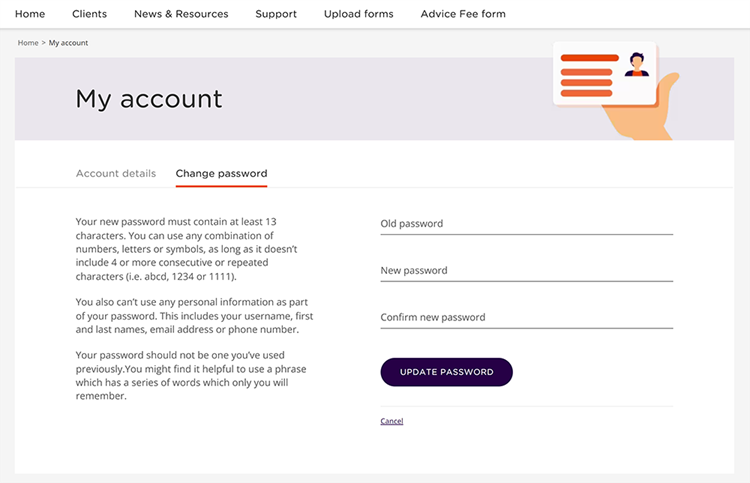Click the My account page heading
This screenshot has height=483, width=750.
click(x=149, y=99)
